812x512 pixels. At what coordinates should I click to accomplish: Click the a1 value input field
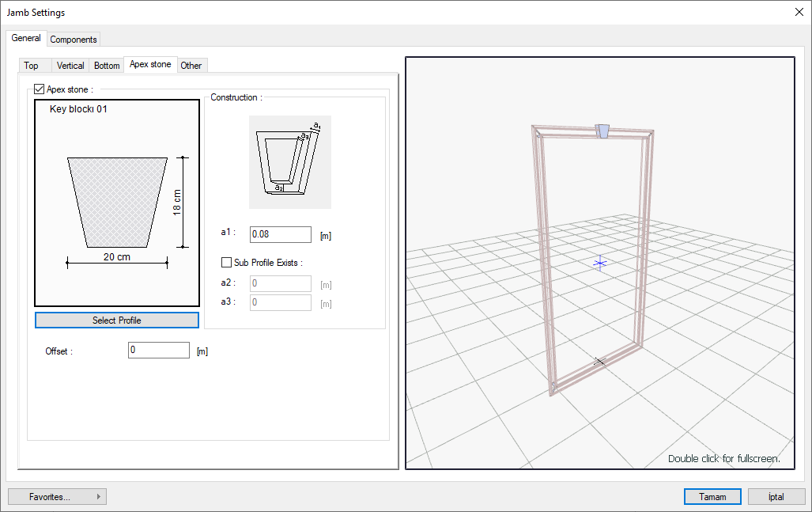tap(280, 234)
